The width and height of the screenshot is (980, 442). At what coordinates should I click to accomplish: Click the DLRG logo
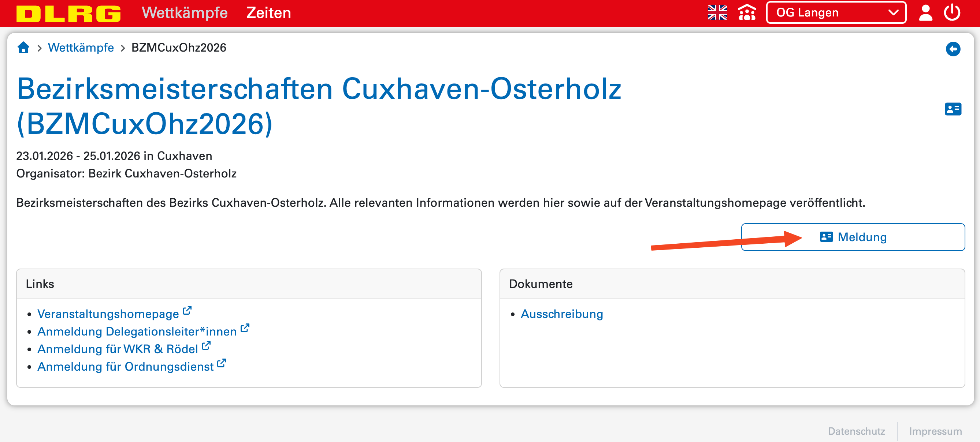click(x=68, y=13)
